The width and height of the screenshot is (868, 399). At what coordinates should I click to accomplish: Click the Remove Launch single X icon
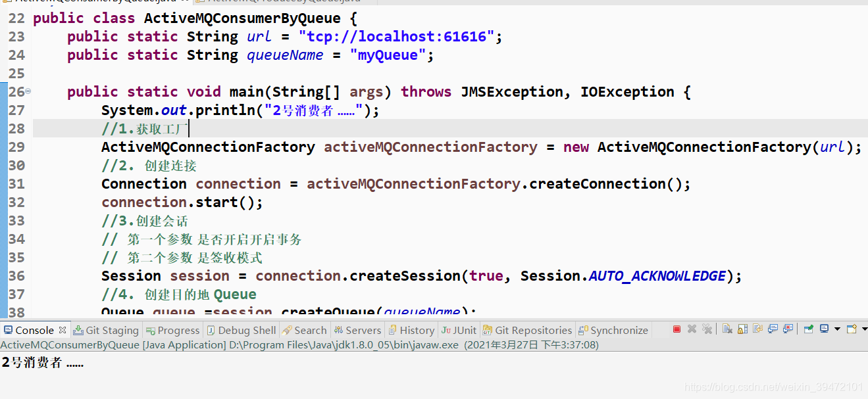click(692, 329)
